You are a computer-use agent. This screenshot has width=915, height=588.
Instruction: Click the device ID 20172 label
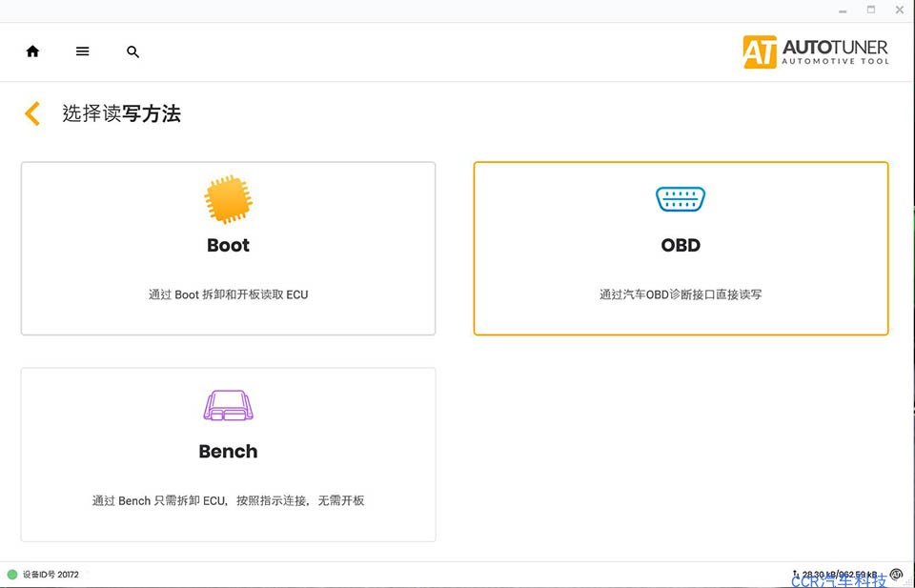(51, 575)
